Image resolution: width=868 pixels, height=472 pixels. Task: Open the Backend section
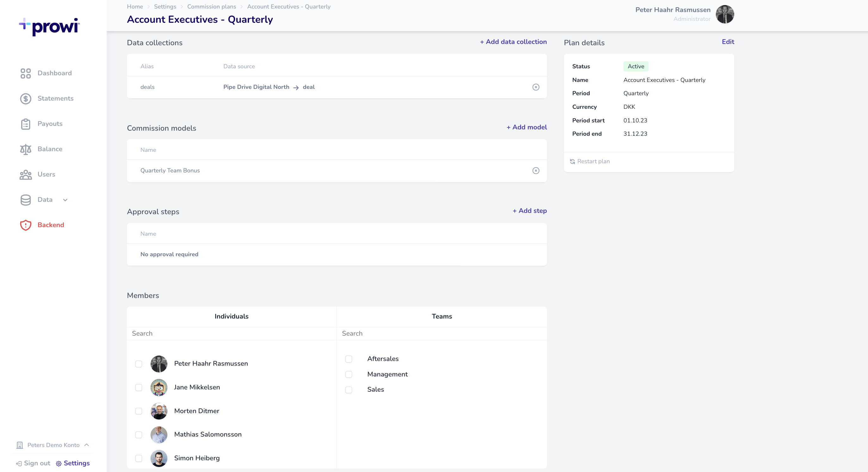coord(51,225)
